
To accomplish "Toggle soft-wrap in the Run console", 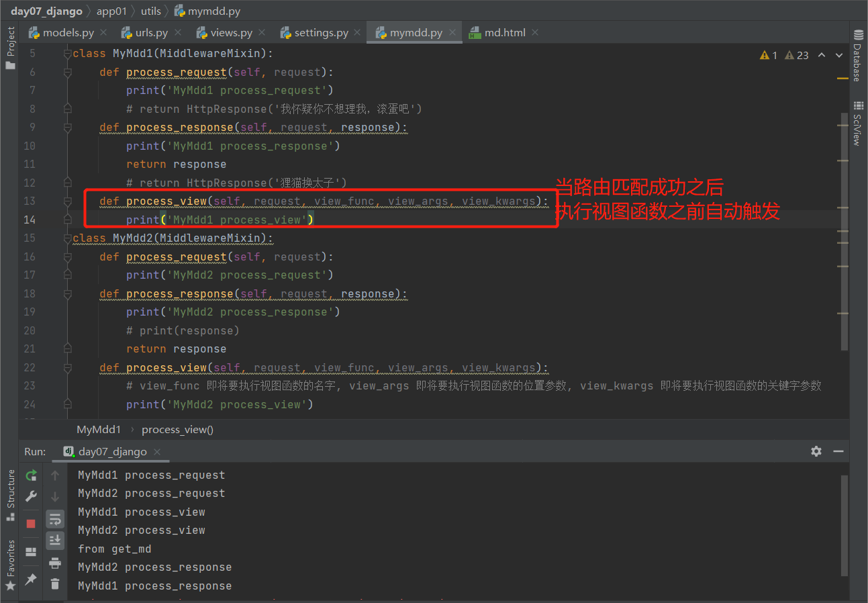I will (55, 518).
